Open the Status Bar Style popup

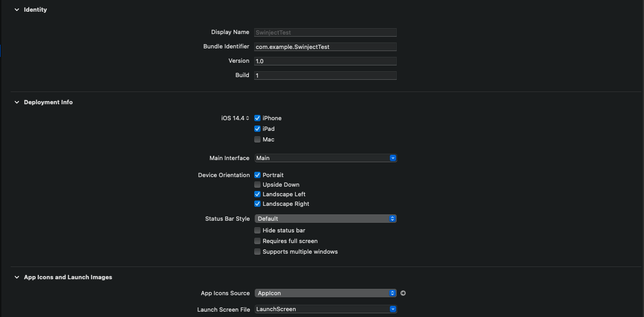pos(325,219)
